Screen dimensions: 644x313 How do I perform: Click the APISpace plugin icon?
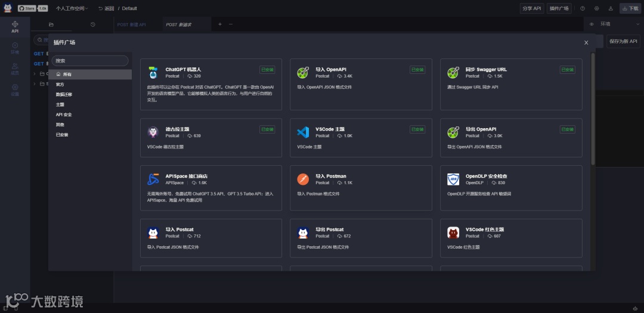[x=153, y=179]
